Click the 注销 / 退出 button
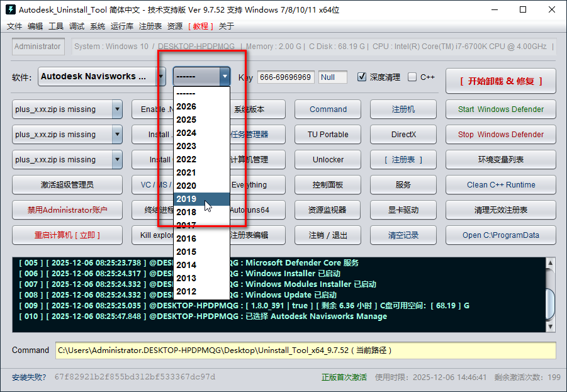This screenshot has height=392, width=567. click(328, 235)
